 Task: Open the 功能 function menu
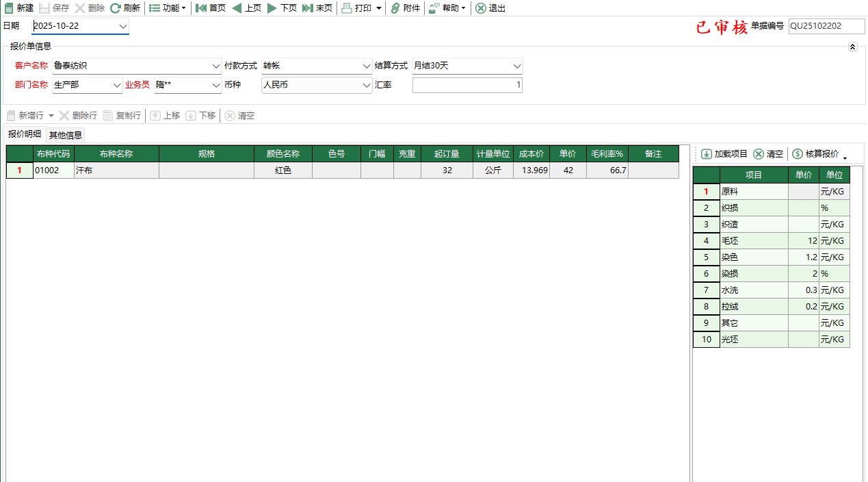click(x=166, y=8)
